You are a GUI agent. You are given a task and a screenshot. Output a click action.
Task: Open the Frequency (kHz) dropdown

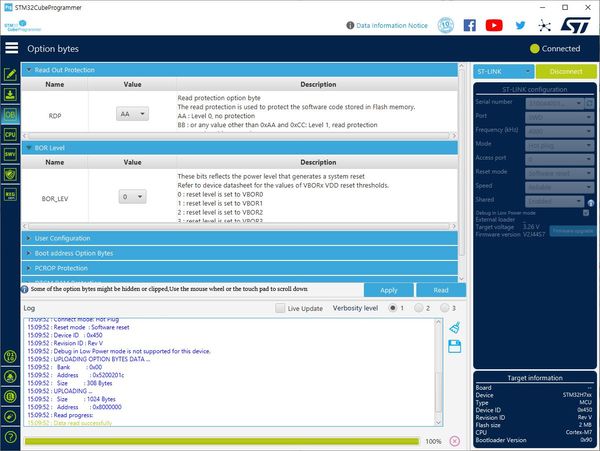point(559,131)
